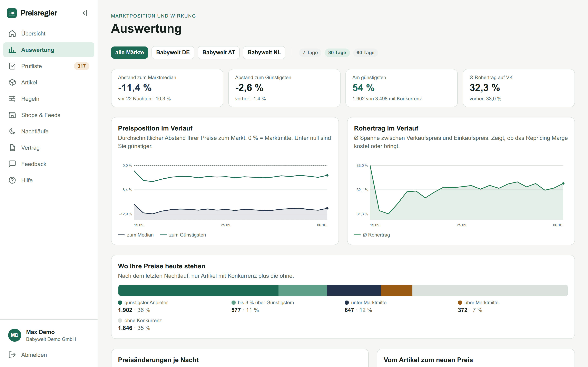Select the 7 Tage time range
Screen dimensions: 588x367
[x=310, y=53]
